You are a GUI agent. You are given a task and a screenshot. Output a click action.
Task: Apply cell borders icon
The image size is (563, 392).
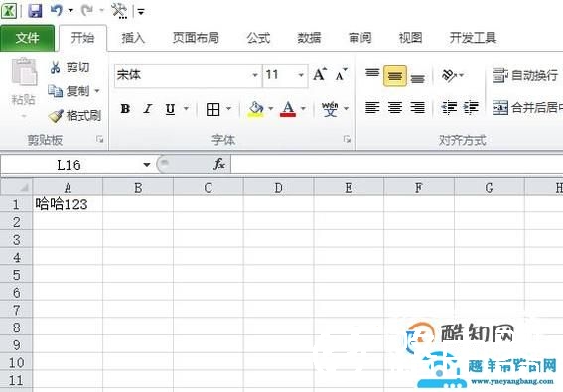(212, 109)
